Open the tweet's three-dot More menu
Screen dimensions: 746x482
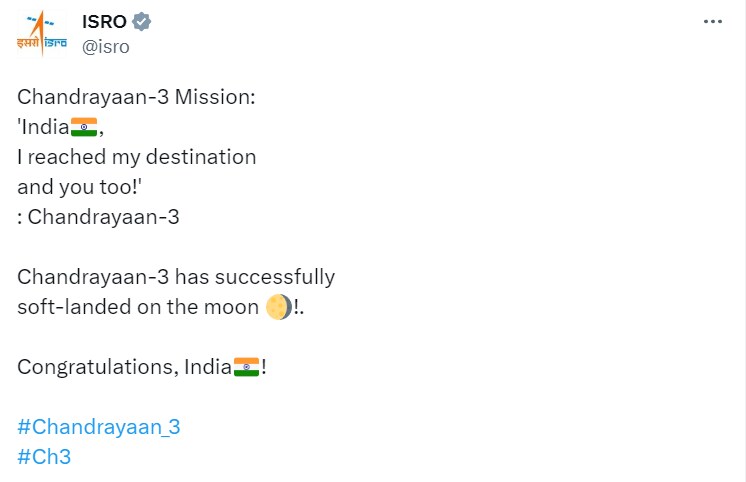pos(712,21)
